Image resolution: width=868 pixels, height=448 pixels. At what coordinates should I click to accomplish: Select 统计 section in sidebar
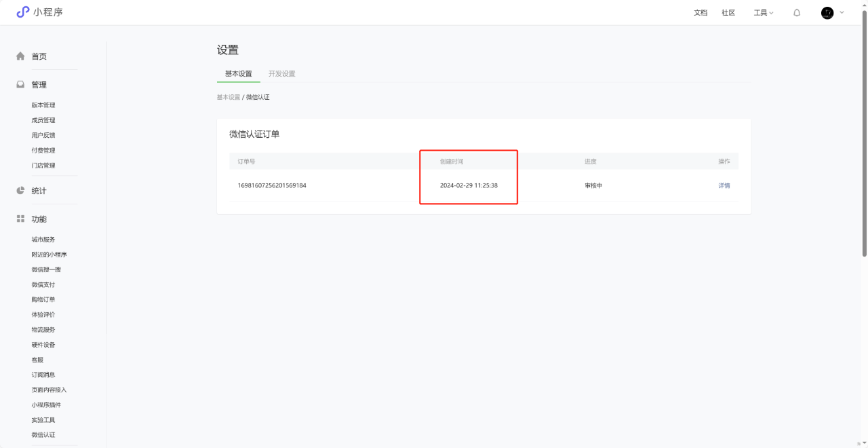(39, 191)
